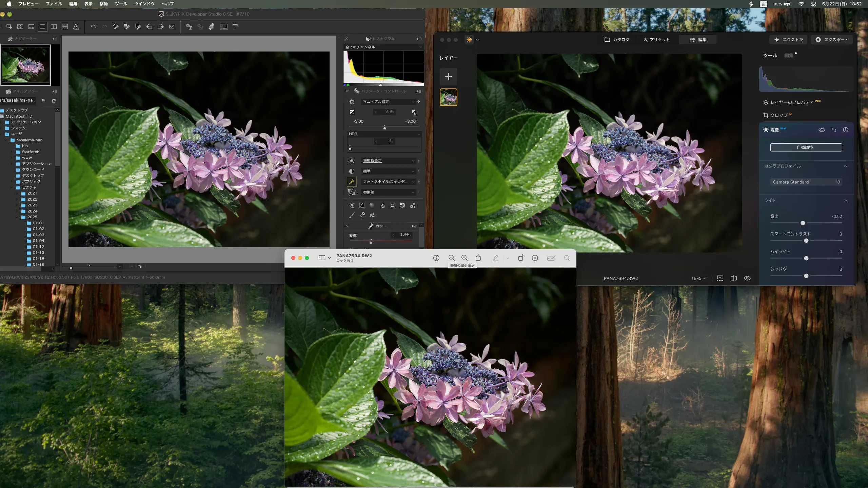Select the 01-12 folder in folder tree
The image size is (868, 488).
pyautogui.click(x=38, y=247)
